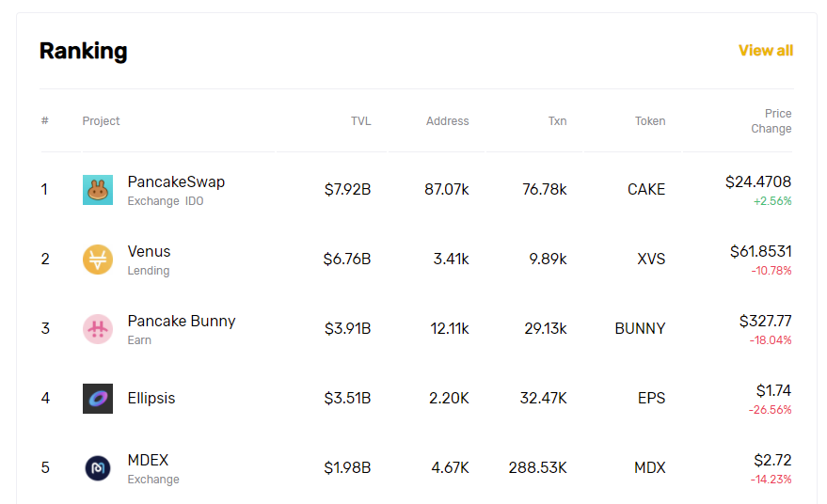Click the 2.20K address count
The image size is (827, 504).
point(449,399)
